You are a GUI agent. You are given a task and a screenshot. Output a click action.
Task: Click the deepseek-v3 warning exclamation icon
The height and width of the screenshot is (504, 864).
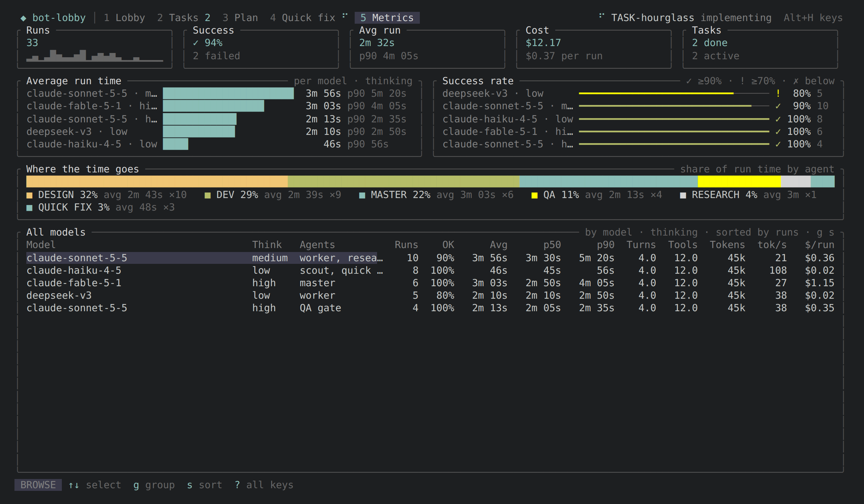click(778, 93)
